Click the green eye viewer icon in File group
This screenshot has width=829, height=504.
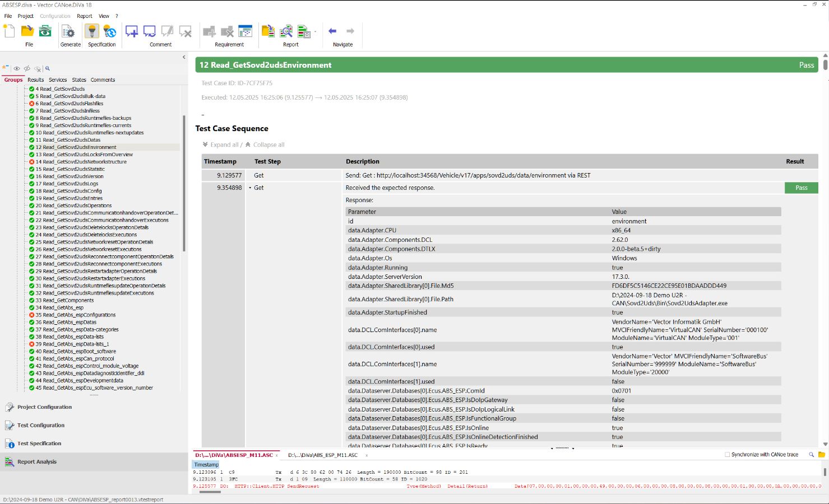coord(45,31)
